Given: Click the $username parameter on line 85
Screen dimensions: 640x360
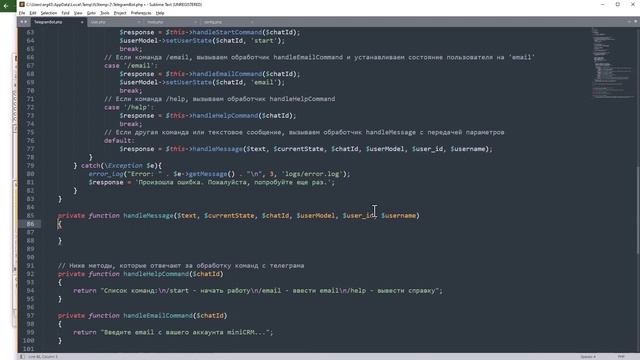Looking at the screenshot, I should [x=398, y=216].
